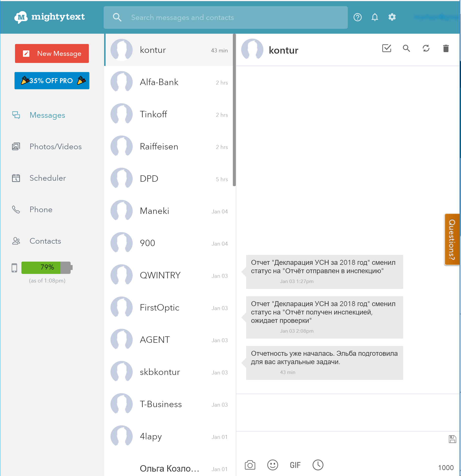Open the Alfa-Bank conversation
The image size is (461, 476).
tap(169, 82)
